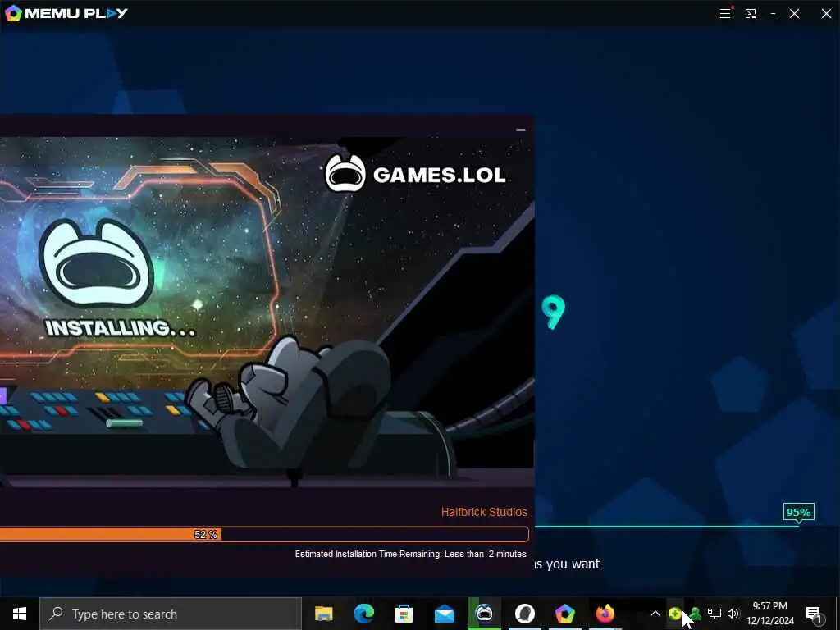Open the network status tray icon
Image resolution: width=840 pixels, height=630 pixels.
(714, 614)
